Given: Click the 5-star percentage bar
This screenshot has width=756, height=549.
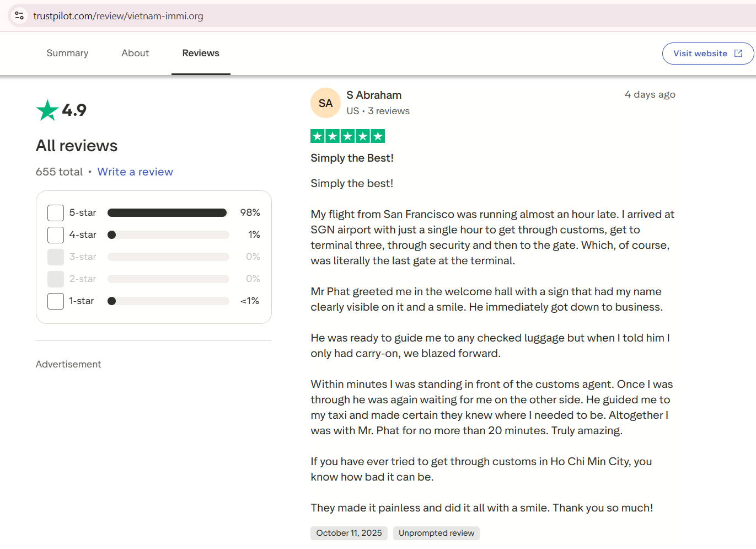Looking at the screenshot, I should pos(168,213).
